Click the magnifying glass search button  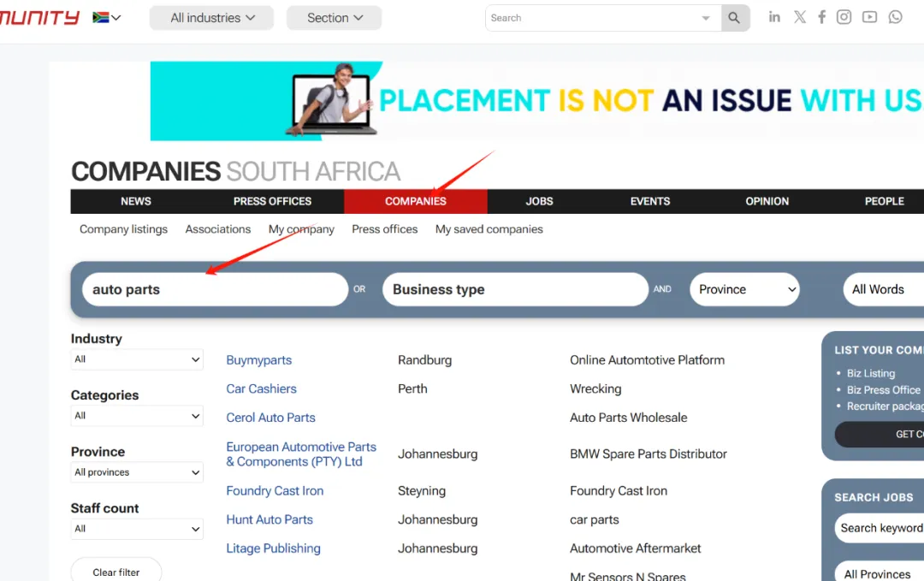[734, 18]
